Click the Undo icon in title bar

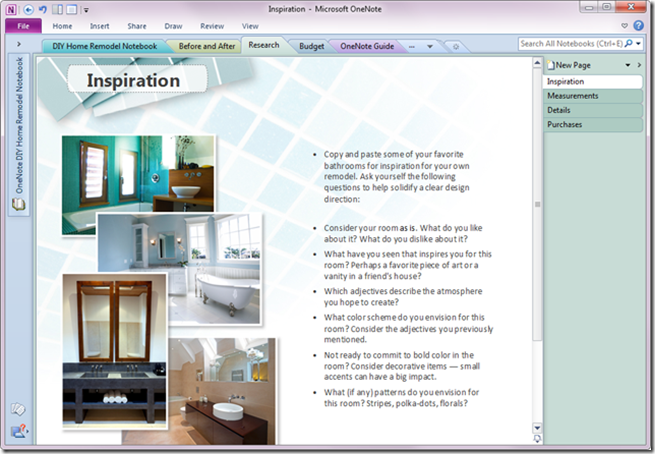[43, 9]
